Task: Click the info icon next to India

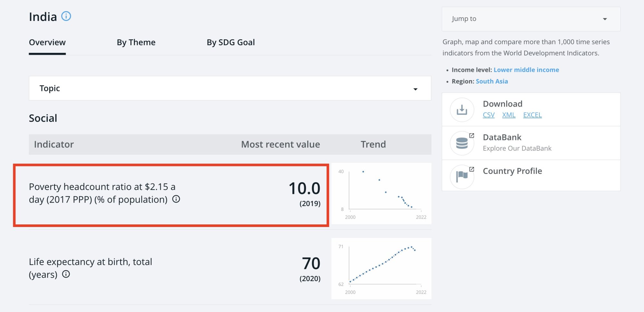Action: pos(66,16)
